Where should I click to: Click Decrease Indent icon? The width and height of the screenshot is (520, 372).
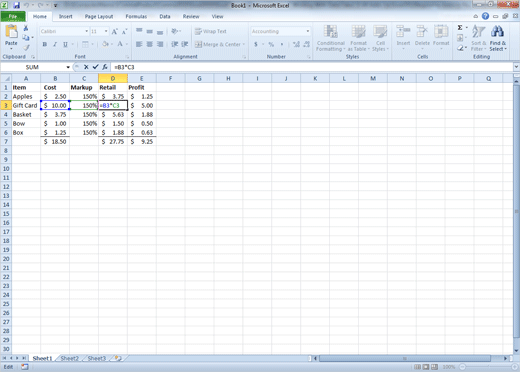(174, 44)
